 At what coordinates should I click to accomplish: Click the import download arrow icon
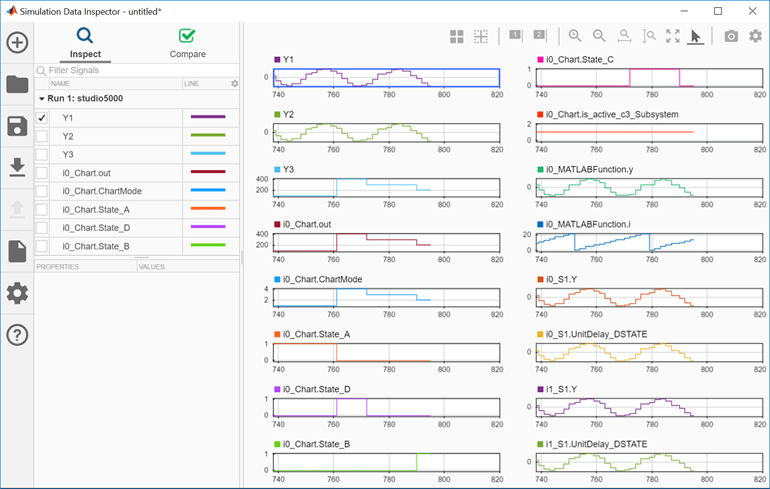(17, 167)
